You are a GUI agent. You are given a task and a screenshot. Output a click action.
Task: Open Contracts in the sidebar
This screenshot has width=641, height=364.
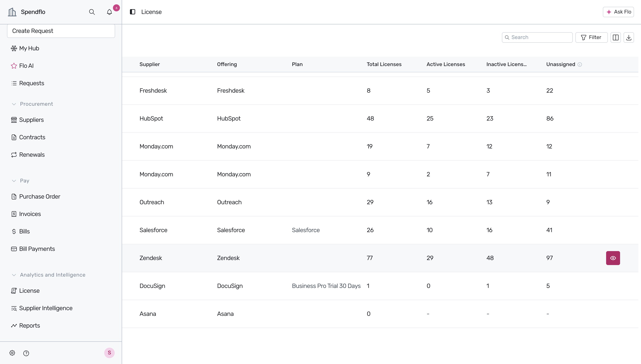(32, 137)
